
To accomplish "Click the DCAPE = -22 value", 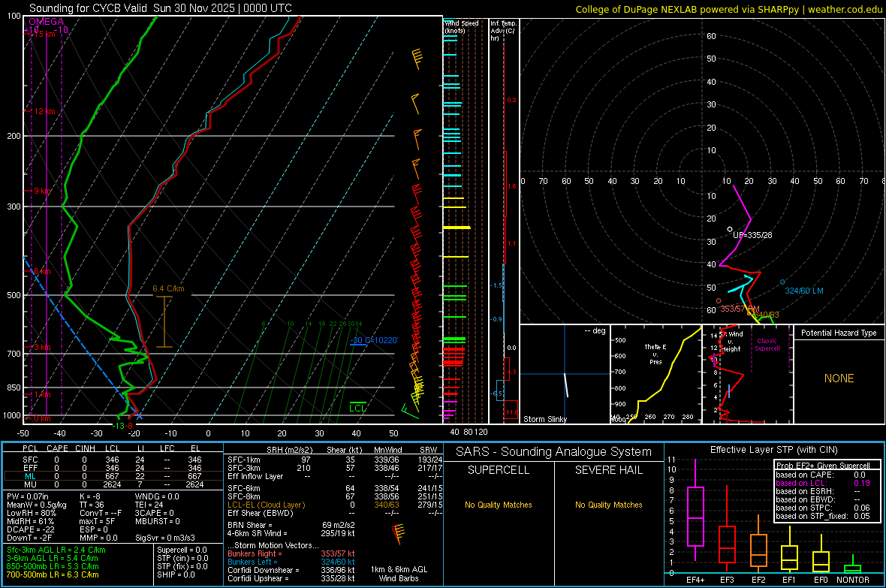I will (x=30, y=529).
